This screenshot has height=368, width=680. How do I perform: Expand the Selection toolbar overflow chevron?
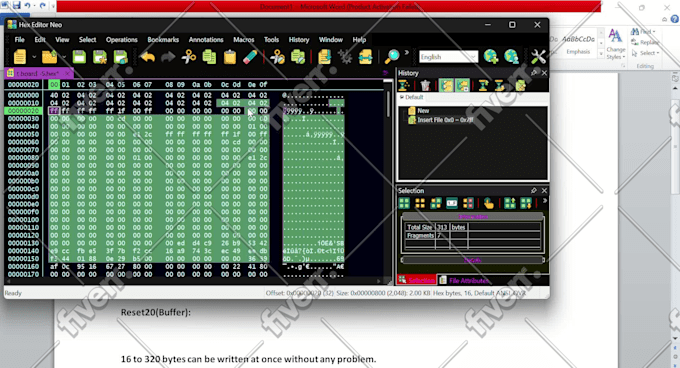coord(545,201)
